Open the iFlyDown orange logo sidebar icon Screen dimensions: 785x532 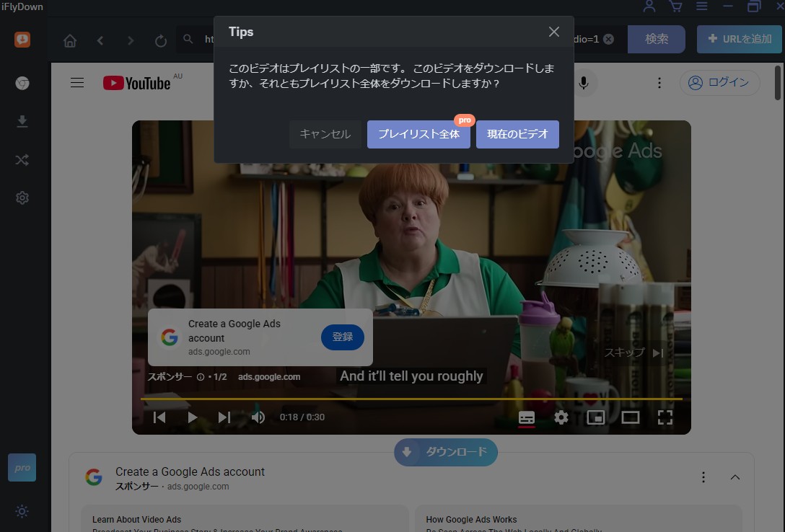(x=22, y=40)
